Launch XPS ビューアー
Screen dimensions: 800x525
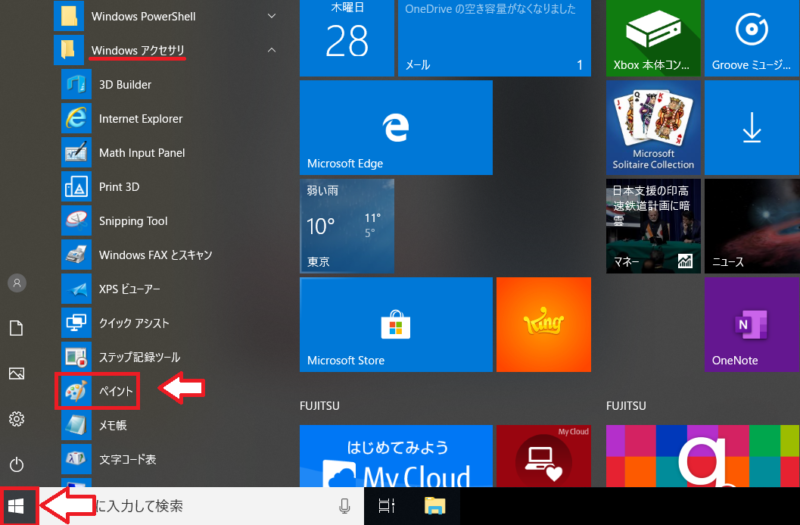(129, 289)
